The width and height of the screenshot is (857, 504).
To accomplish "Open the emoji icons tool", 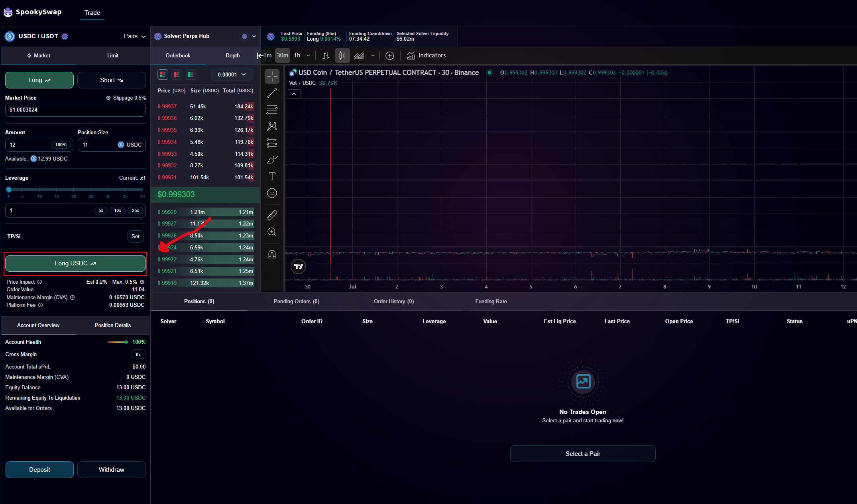I will (x=272, y=193).
